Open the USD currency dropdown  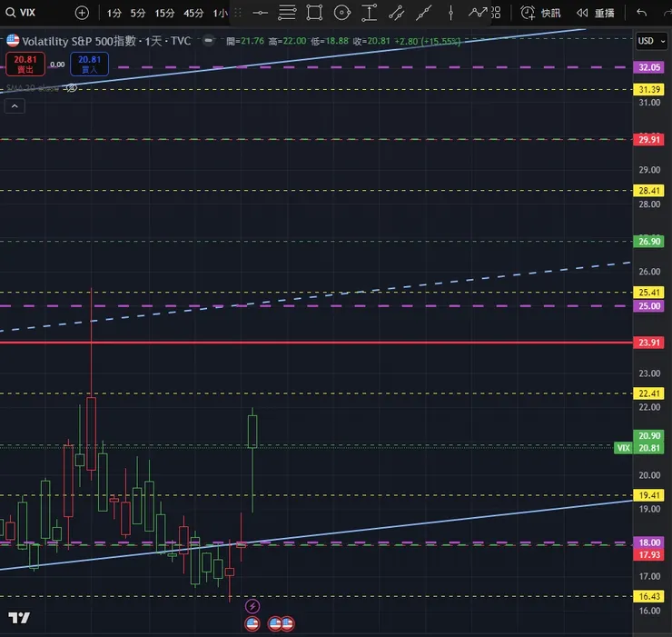(x=651, y=41)
